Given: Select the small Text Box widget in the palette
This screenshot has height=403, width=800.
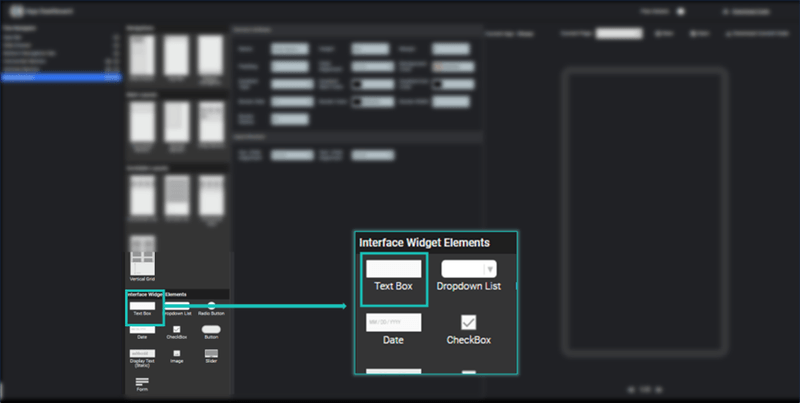Looking at the screenshot, I should click(142, 306).
